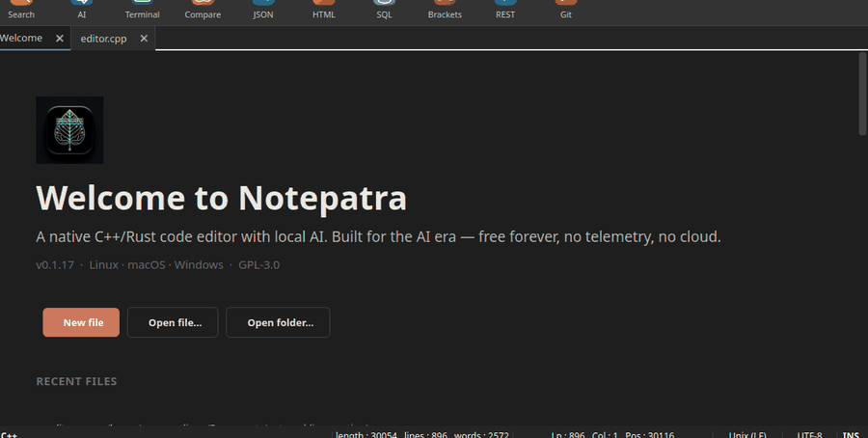Click the Welcome to Notepatra heading
Viewport: 868px width, 438px height.
(x=222, y=198)
